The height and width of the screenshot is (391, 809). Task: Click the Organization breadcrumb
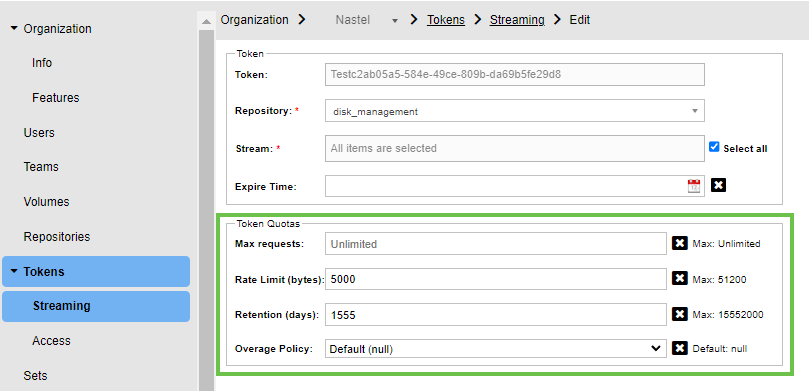click(254, 20)
